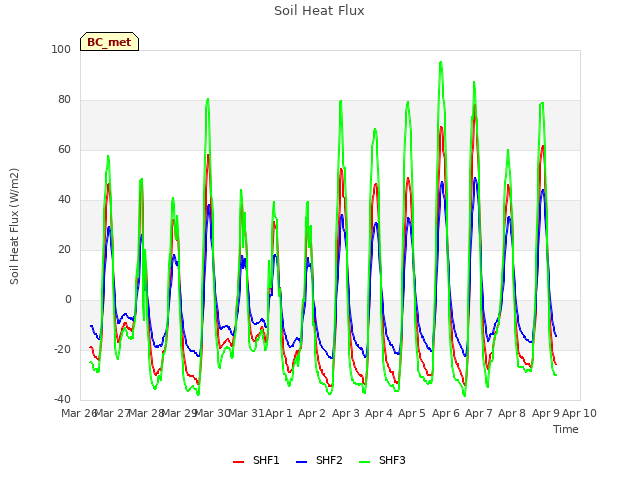The height and width of the screenshot is (480, 640).
Task: Click the -20 y-axis tick label
Action: coord(62,349)
